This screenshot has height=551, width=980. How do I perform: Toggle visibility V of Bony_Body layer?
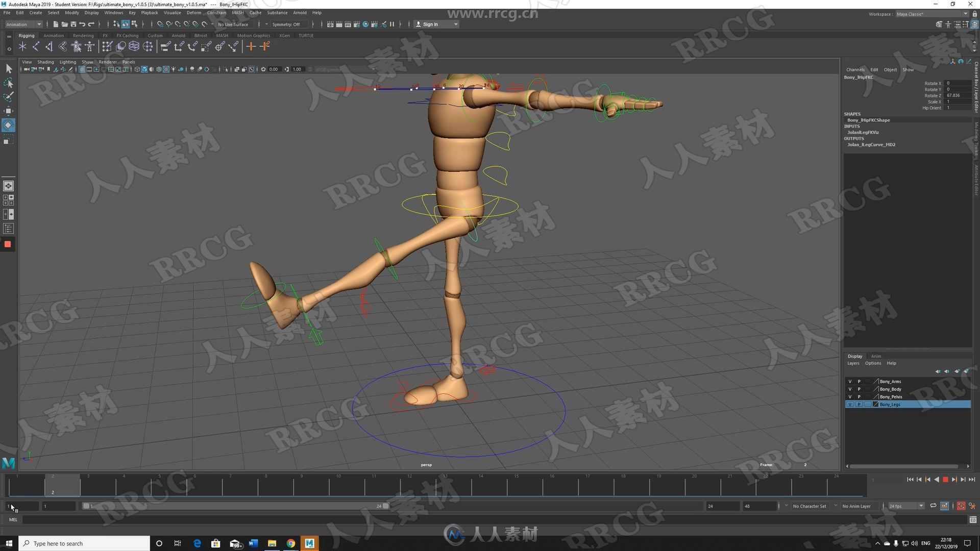[850, 389]
